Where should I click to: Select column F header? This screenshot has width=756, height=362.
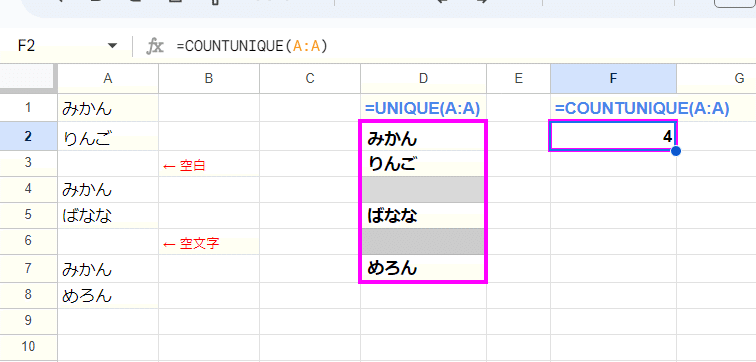(613, 79)
